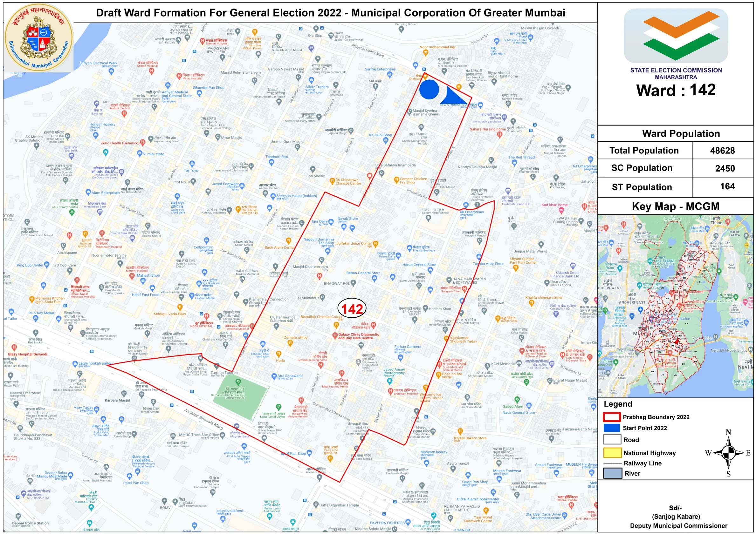Viewport: 756px width, 534px height.
Task: Click the compass rose north arrow
Action: 729,453
